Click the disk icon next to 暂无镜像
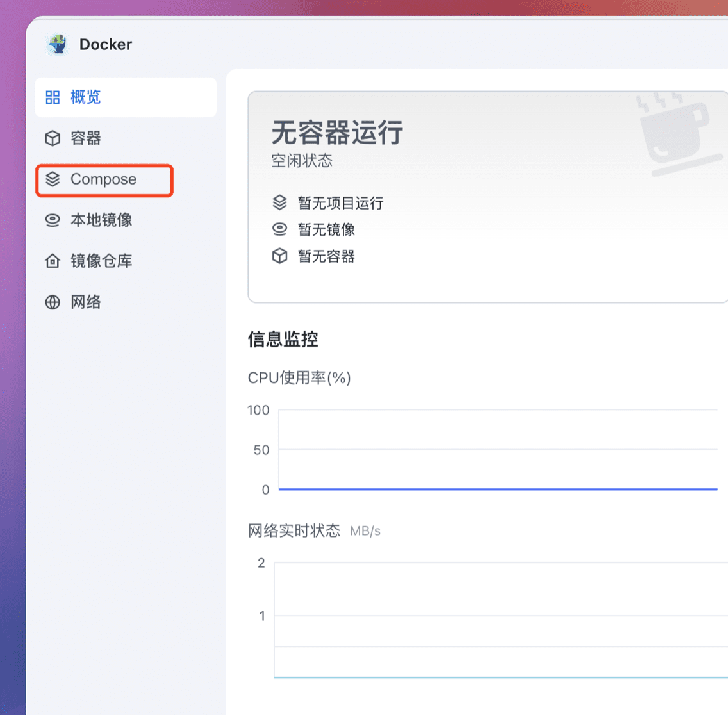Image resolution: width=728 pixels, height=715 pixels. [280, 229]
